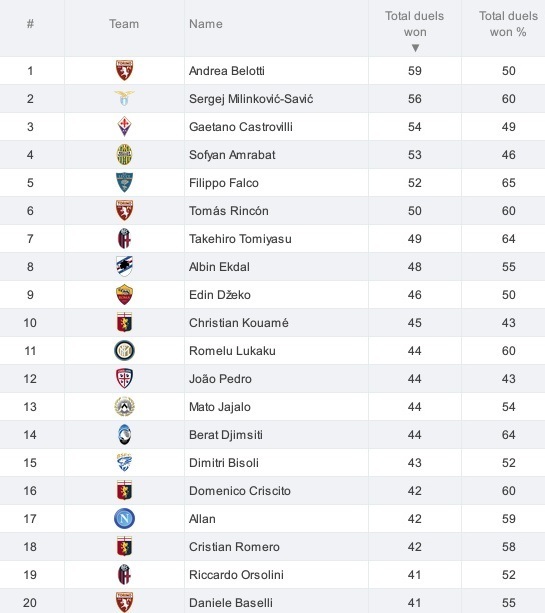Click the Cagliari crest beside João Pedro
Viewport: 545px width, 613px height.
(x=124, y=378)
